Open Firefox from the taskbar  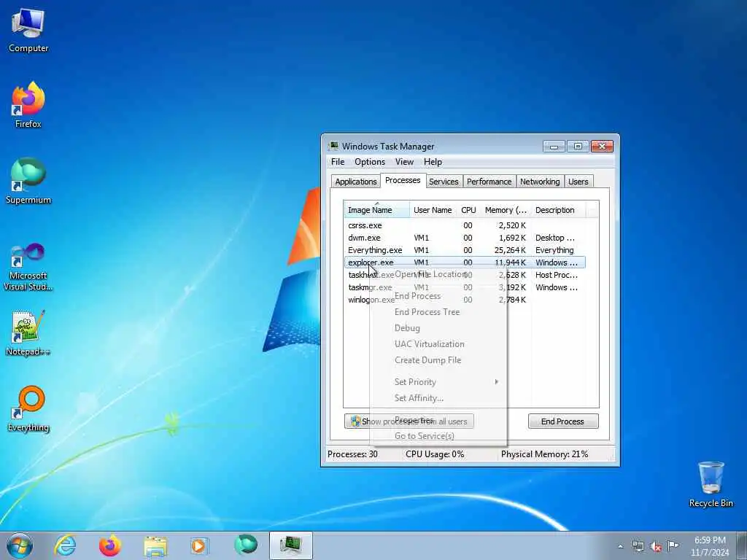pyautogui.click(x=110, y=545)
